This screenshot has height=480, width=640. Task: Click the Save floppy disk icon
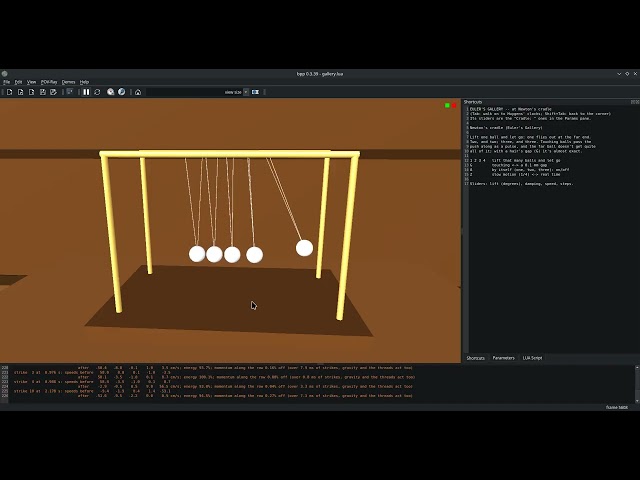click(42, 92)
